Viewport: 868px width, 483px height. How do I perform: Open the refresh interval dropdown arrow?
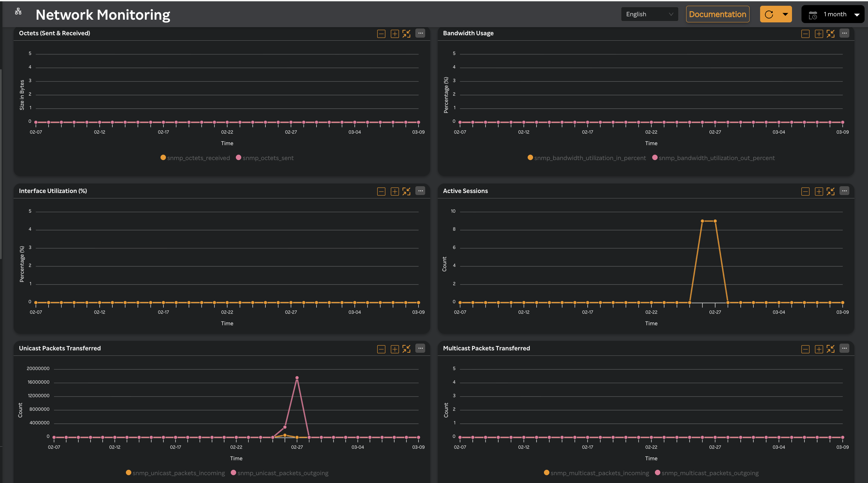click(x=786, y=14)
